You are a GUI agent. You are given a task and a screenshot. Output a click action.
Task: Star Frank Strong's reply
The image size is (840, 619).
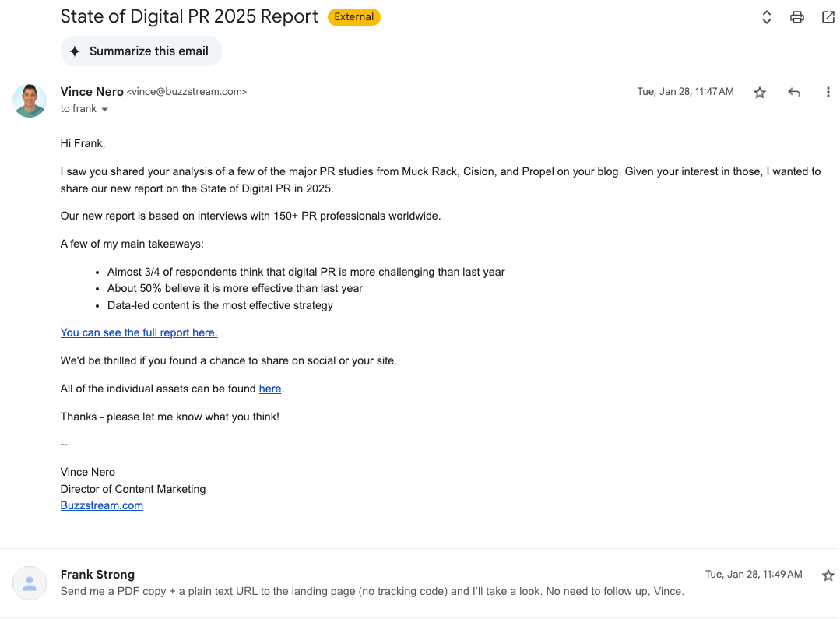pyautogui.click(x=828, y=575)
